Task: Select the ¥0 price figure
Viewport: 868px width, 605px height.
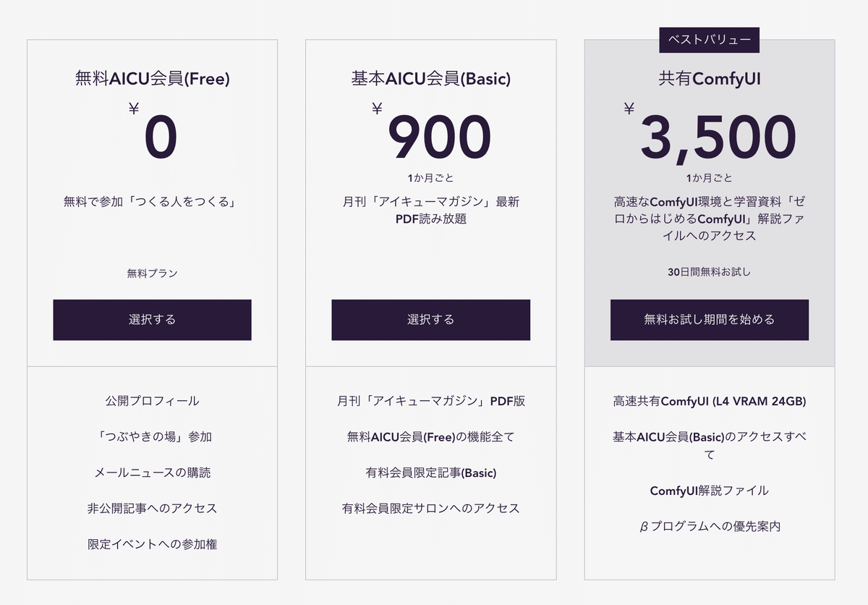Action: [x=153, y=135]
